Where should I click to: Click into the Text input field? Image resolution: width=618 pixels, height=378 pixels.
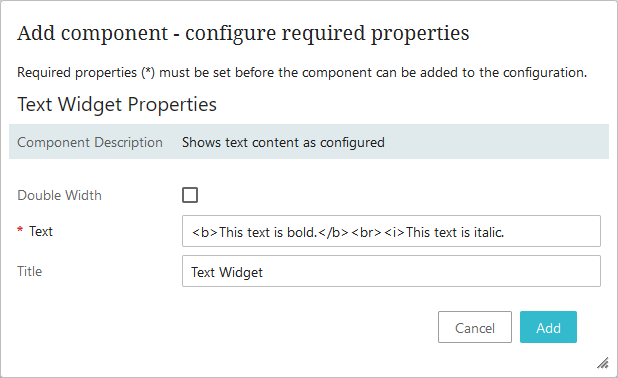click(391, 231)
